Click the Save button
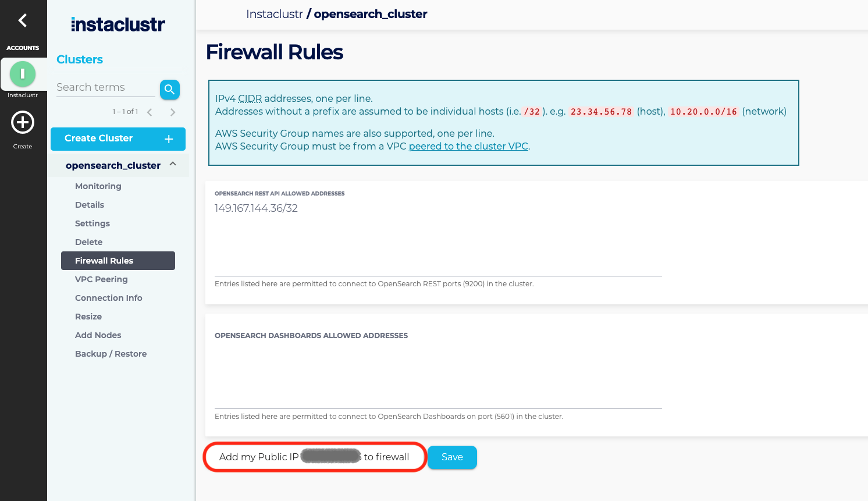Screen dimensions: 868x501 (452, 457)
